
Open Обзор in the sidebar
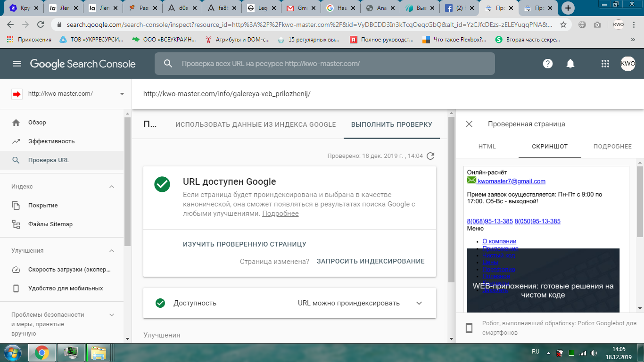pyautogui.click(x=62, y=123)
